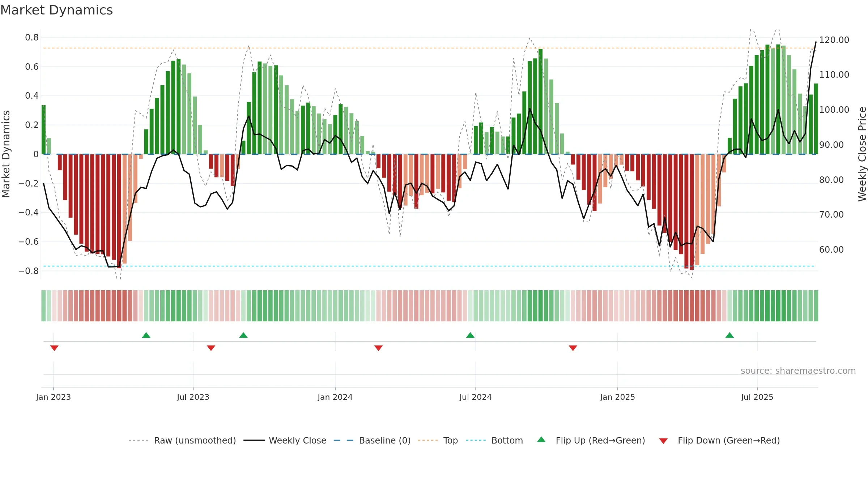Toggle the Top legend entry
This screenshot has width=868, height=488.
438,440
